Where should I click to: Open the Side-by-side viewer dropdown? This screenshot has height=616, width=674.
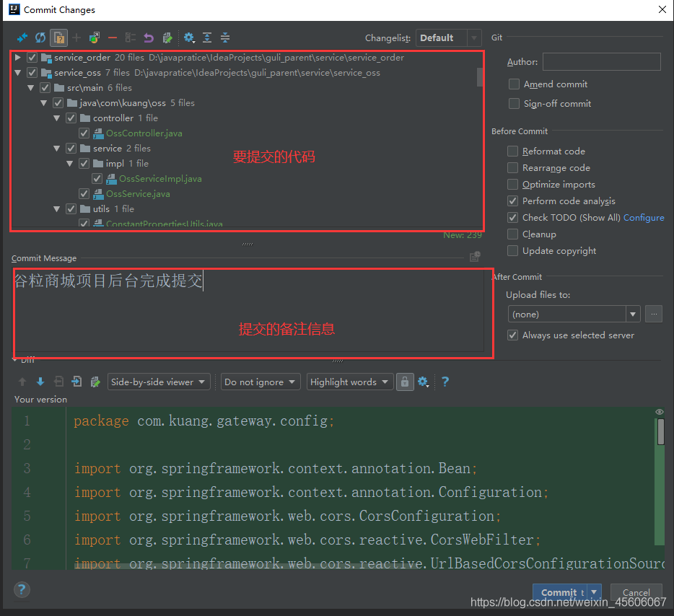[x=159, y=382]
